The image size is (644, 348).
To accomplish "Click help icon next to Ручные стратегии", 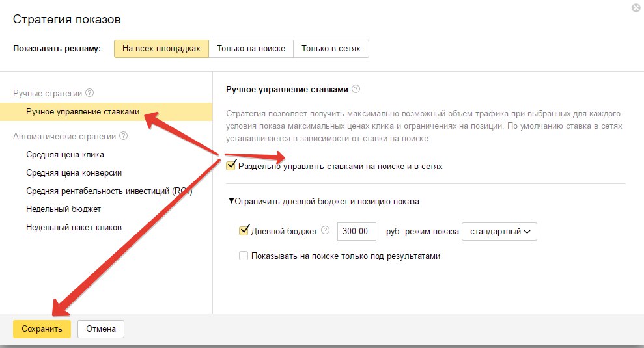I will click(x=90, y=93).
